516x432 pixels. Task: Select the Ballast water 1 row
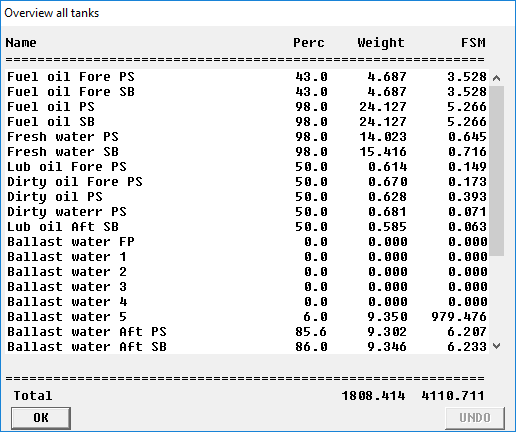click(x=247, y=257)
